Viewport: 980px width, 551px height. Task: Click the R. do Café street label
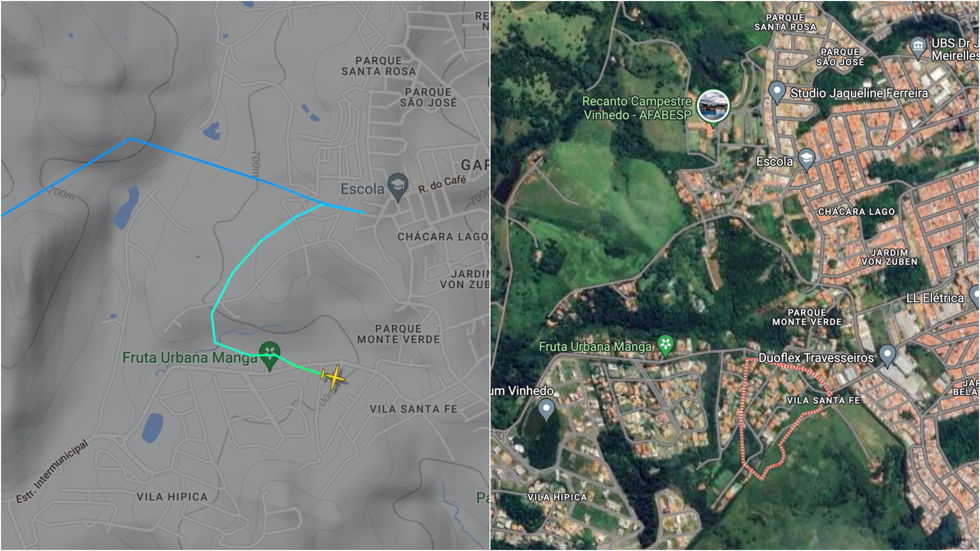[x=442, y=184]
